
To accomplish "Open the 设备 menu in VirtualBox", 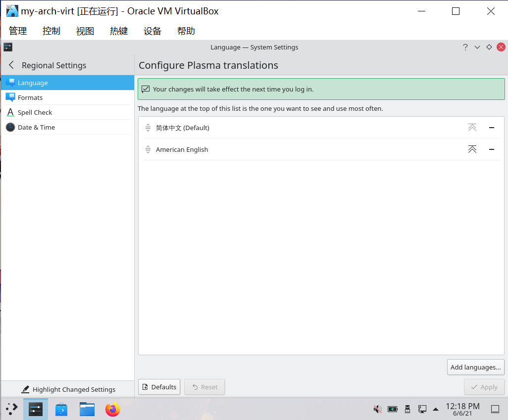I will pyautogui.click(x=152, y=31).
